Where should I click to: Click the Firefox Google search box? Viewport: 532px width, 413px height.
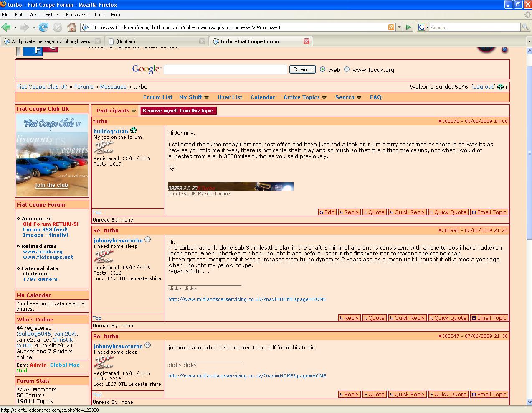pos(475,27)
